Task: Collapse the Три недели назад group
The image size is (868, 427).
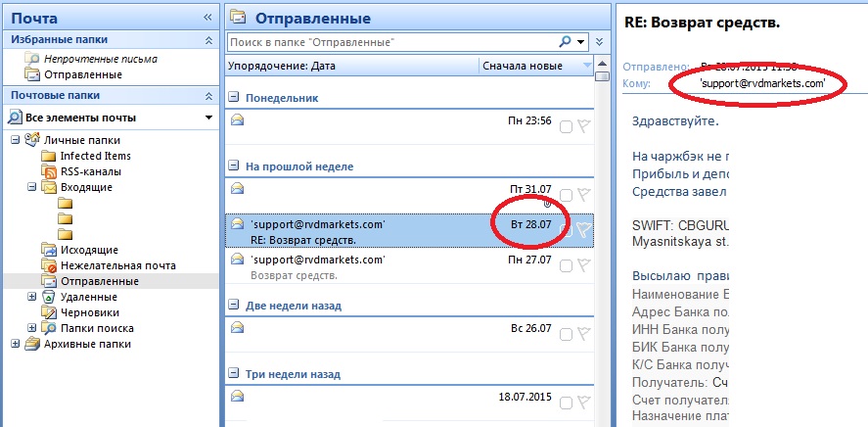Action: [x=234, y=374]
